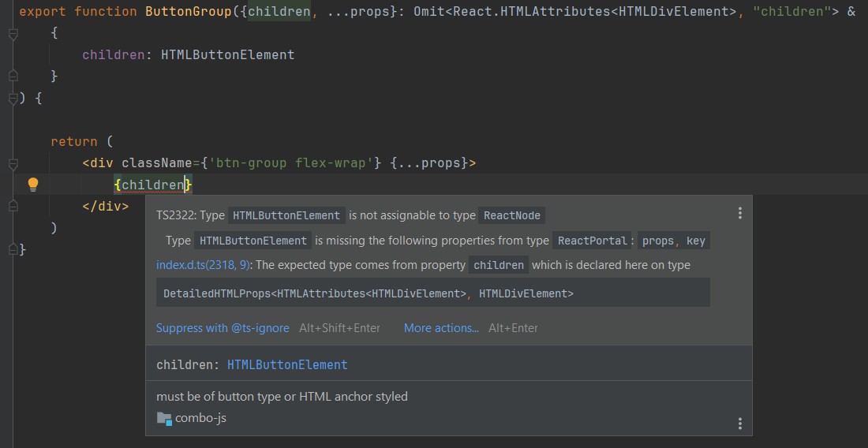868x448 pixels.
Task: Collapse the div element using its gutter fold marker
Action: tap(13, 164)
